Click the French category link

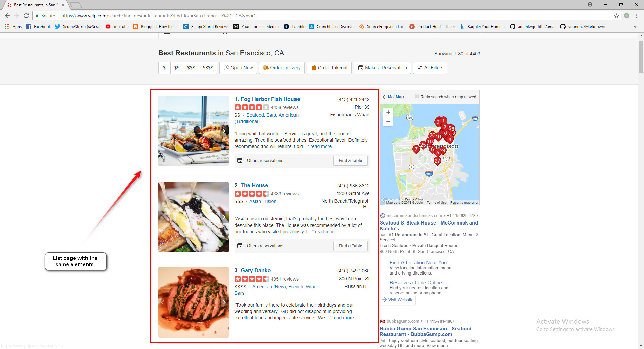296,287
